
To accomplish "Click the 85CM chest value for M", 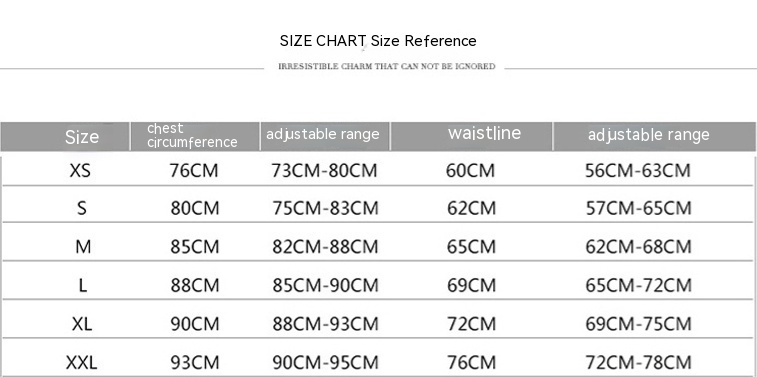I will 195,247.
